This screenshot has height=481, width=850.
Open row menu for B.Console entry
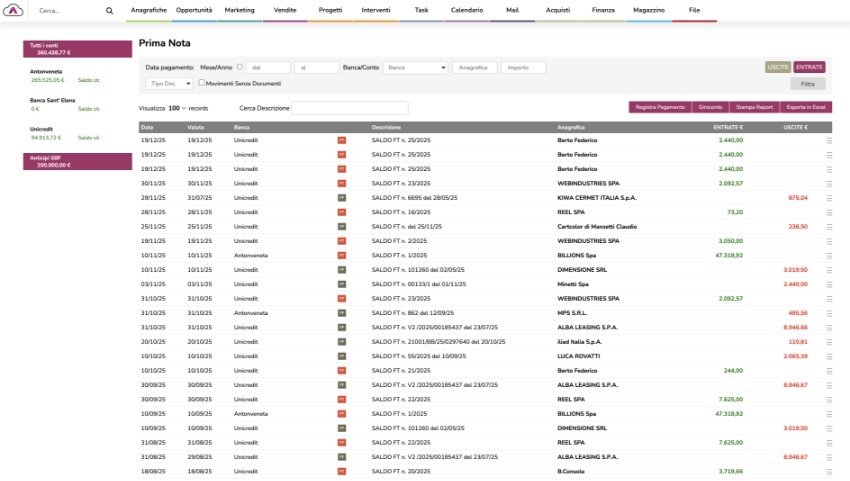[828, 471]
